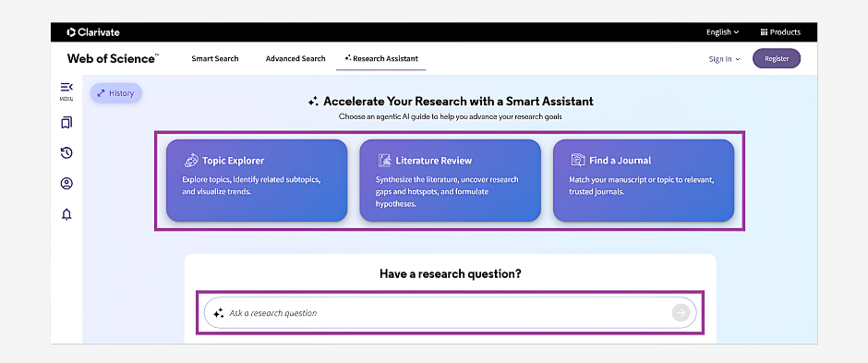The image size is (868, 363).
Task: Open the notifications bell icon
Action: point(66,214)
